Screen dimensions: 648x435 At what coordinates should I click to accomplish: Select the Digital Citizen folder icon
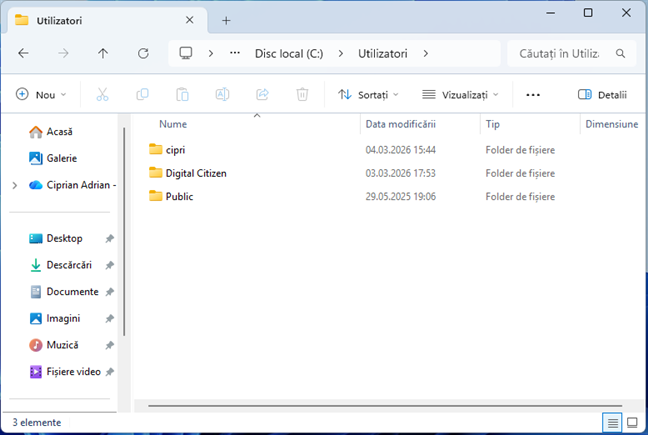155,173
